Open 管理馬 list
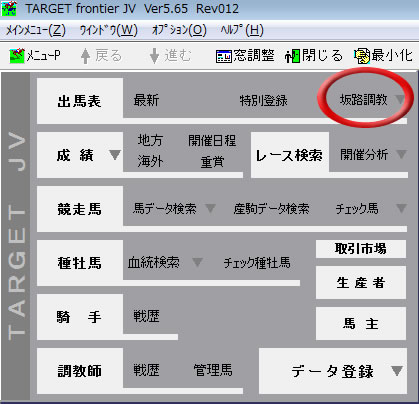Screen dimensions: 419x404 pos(213,370)
